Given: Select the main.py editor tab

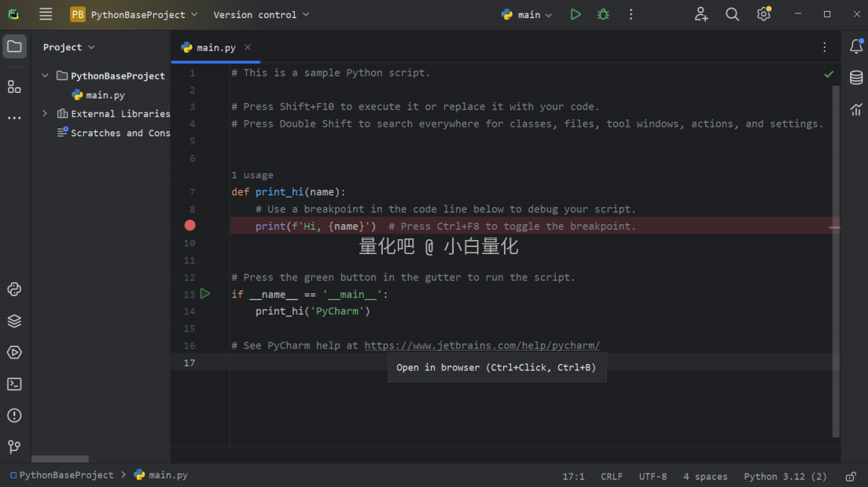Looking at the screenshot, I should [215, 47].
